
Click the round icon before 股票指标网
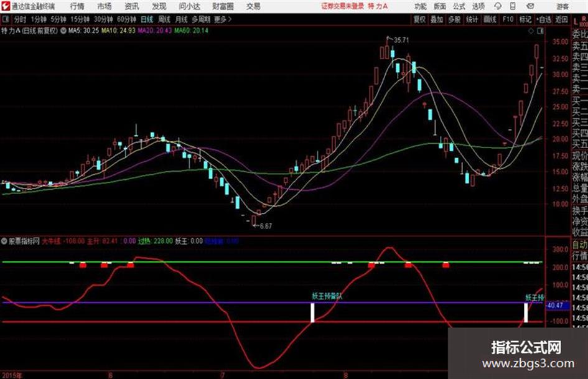[4, 241]
